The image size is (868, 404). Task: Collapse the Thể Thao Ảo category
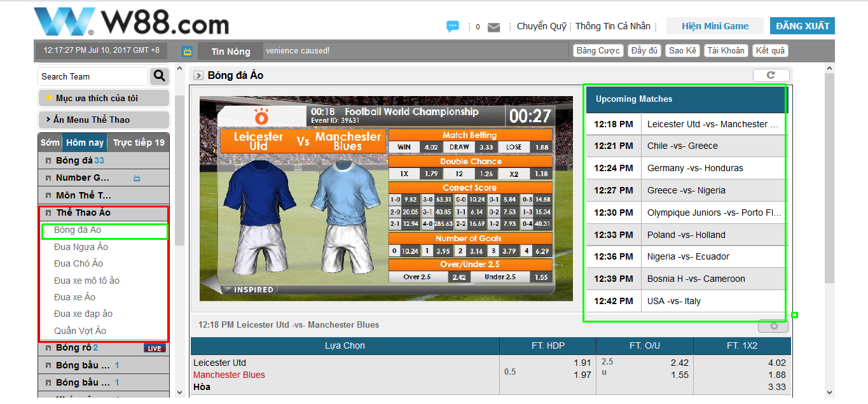pos(104,213)
